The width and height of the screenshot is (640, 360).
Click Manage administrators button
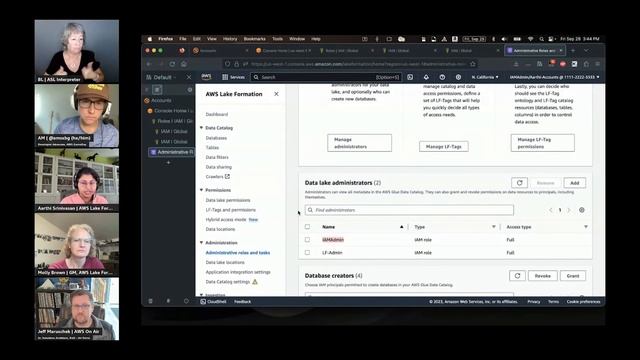[359, 143]
